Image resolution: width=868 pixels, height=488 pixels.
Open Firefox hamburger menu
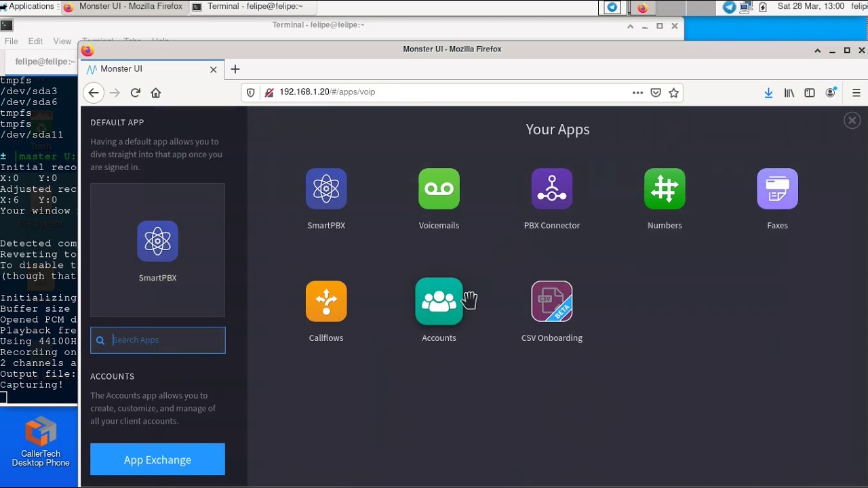pos(856,93)
